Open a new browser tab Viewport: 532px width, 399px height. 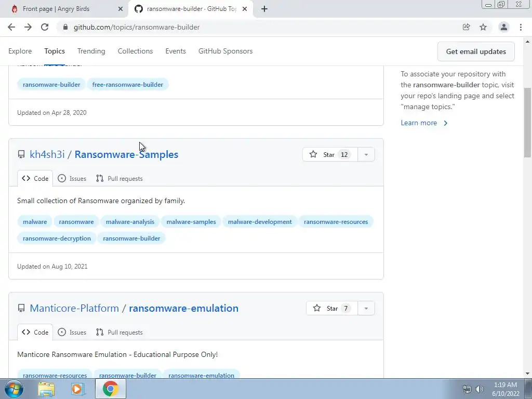[x=264, y=9]
